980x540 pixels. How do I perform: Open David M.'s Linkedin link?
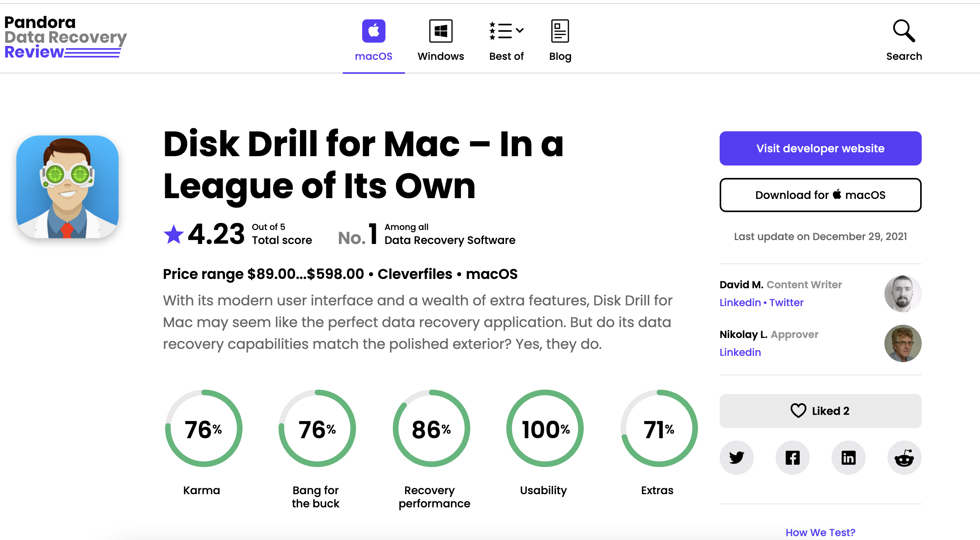(740, 303)
